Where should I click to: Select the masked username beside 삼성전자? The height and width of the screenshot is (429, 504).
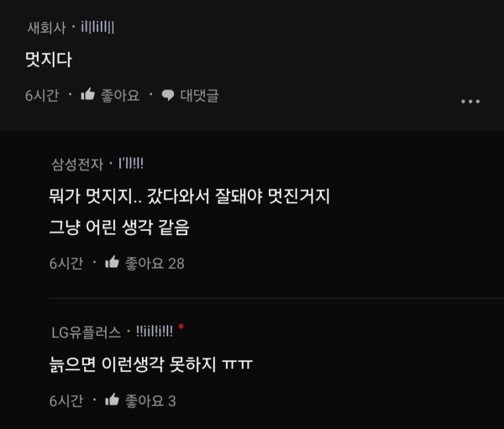(131, 163)
